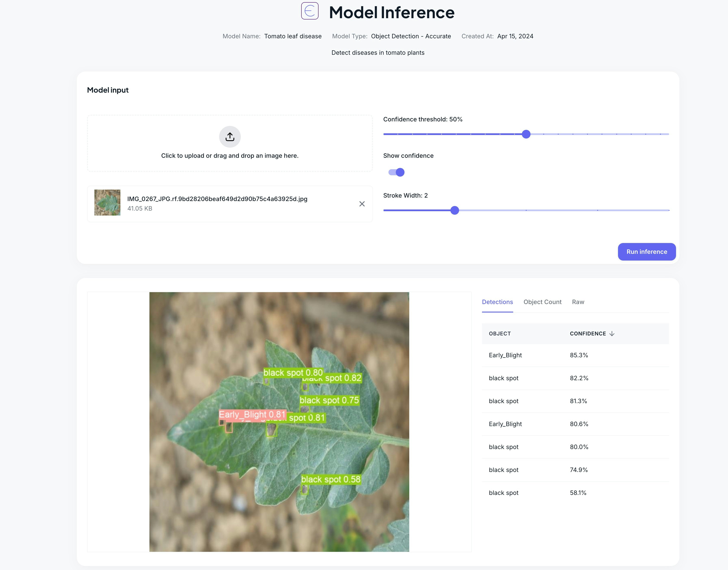Viewport: 728px width, 570px height.
Task: Click the app logo beside Model Inference
Action: tap(310, 11)
